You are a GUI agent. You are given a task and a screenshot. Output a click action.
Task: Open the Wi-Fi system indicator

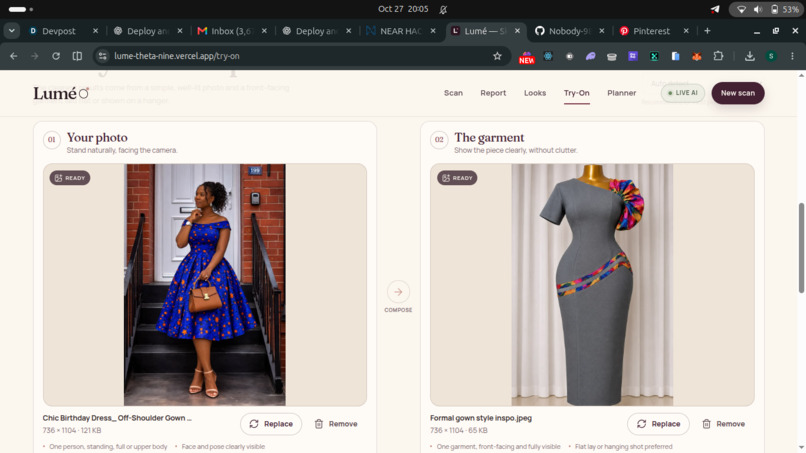click(741, 9)
